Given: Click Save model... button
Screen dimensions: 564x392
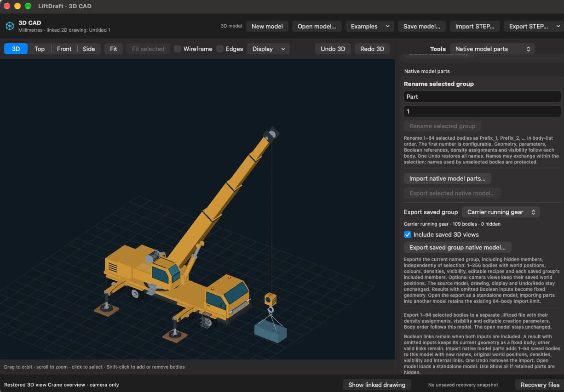Looking at the screenshot, I should [422, 26].
